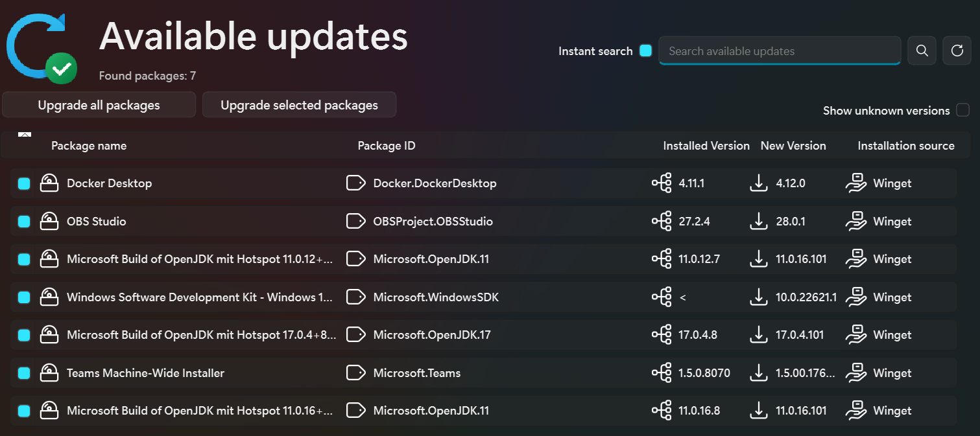980x436 pixels.
Task: Select the Teams Machine-Wide Installer name
Action: pyautogui.click(x=145, y=373)
